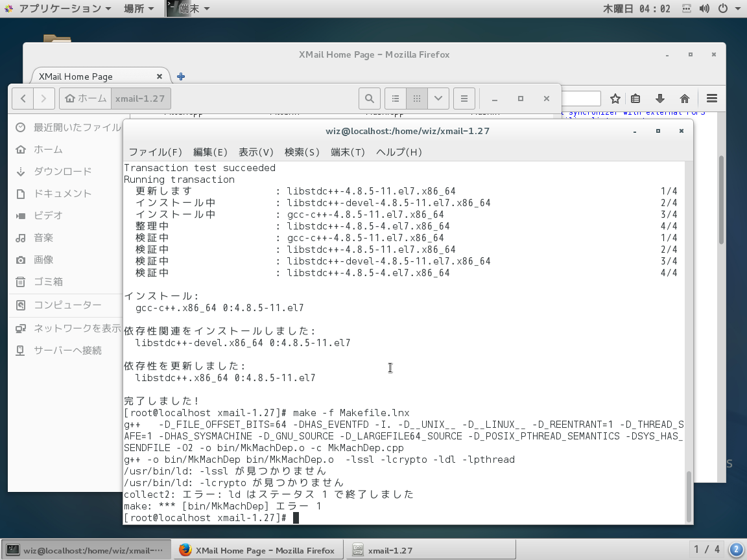Screen dimensions: 747x560
Task: Open the network status icon in top panel
Action: (687, 8)
